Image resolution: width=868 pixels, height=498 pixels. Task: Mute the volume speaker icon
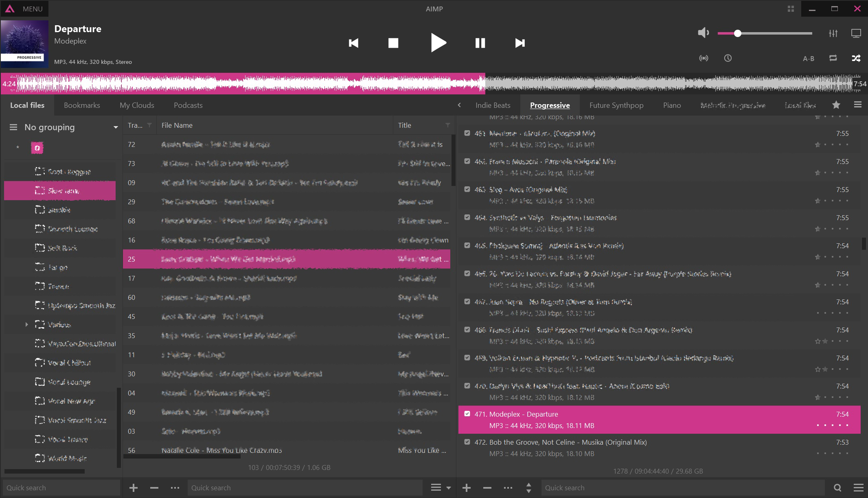[x=703, y=33]
